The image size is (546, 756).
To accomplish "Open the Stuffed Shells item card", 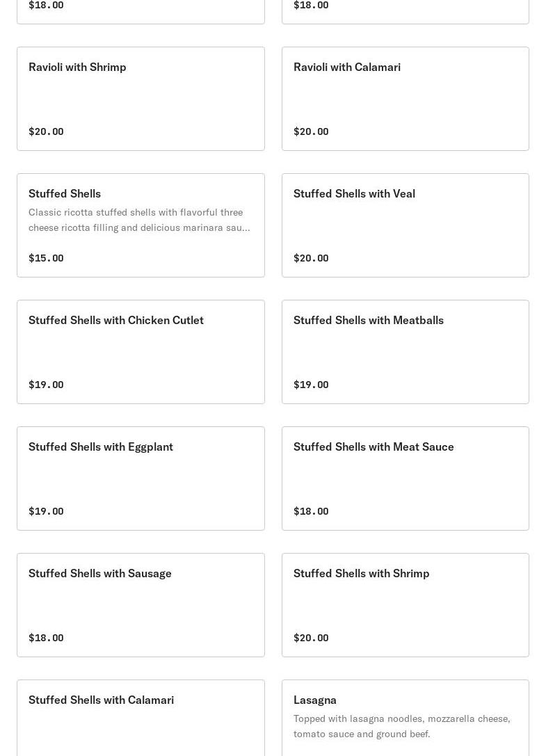I will point(140,225).
